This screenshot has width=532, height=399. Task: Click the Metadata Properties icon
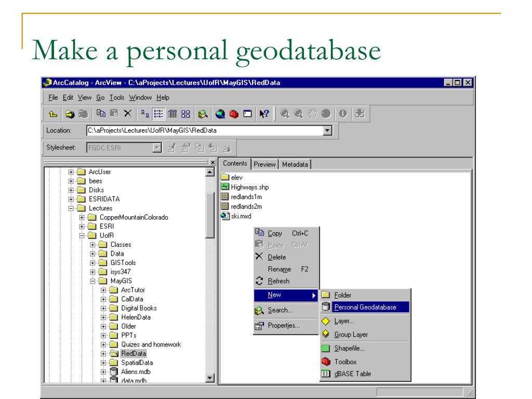click(185, 148)
